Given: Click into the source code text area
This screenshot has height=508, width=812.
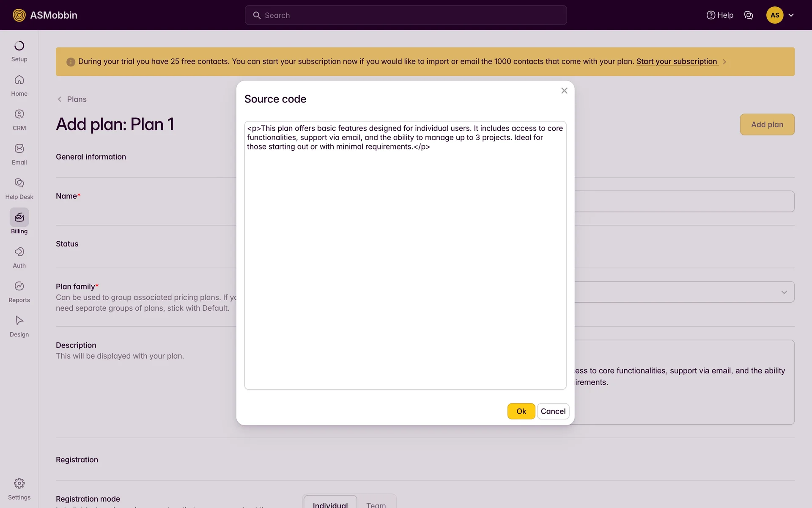Looking at the screenshot, I should 405,262.
